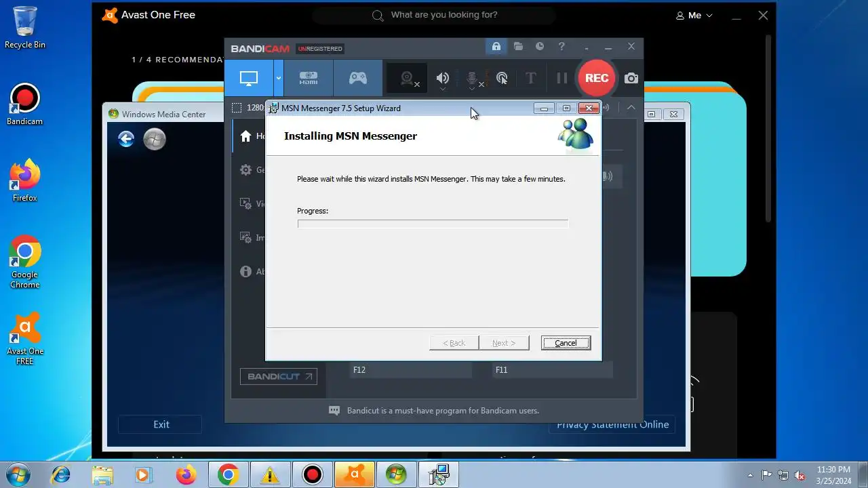Click the MSN Messenger buddies logo
The width and height of the screenshot is (868, 488).
point(576,134)
